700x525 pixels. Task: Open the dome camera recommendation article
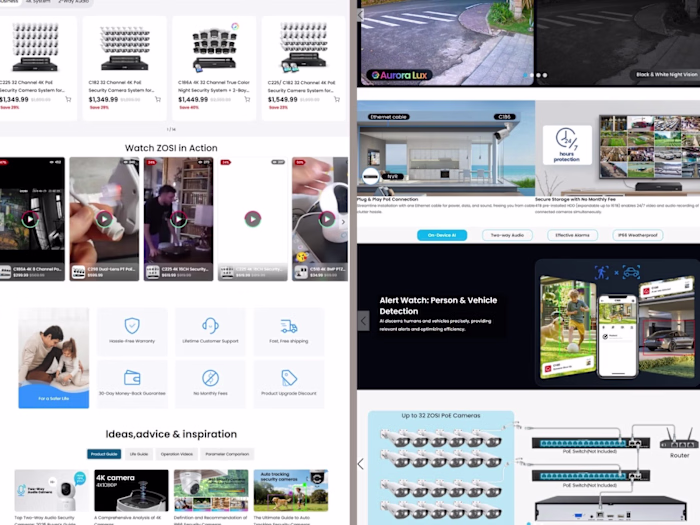tap(211, 490)
